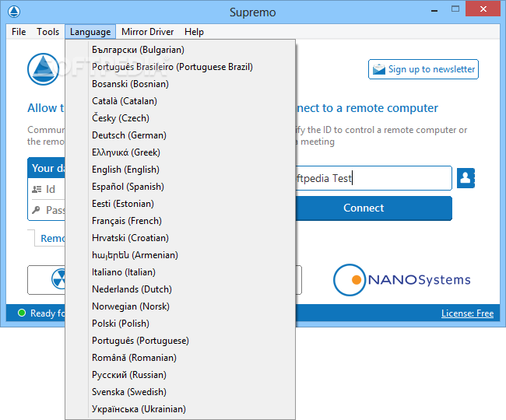Open the Tools menu

[47, 32]
